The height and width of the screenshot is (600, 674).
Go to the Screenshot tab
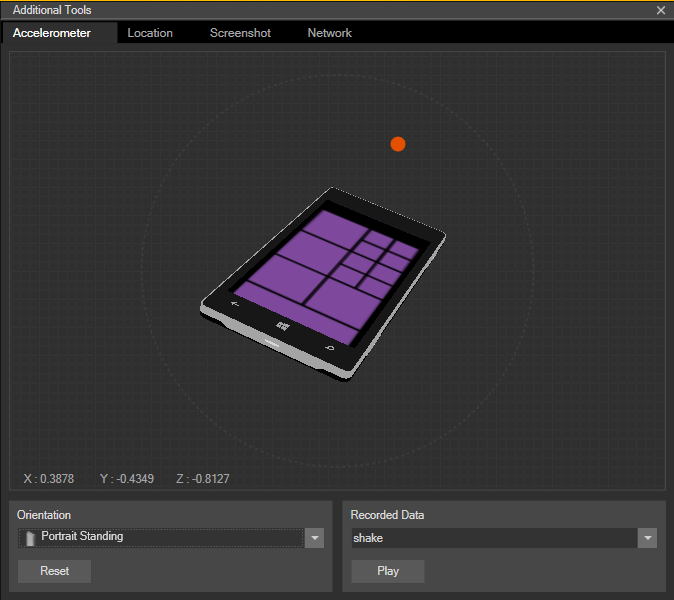pyautogui.click(x=240, y=33)
